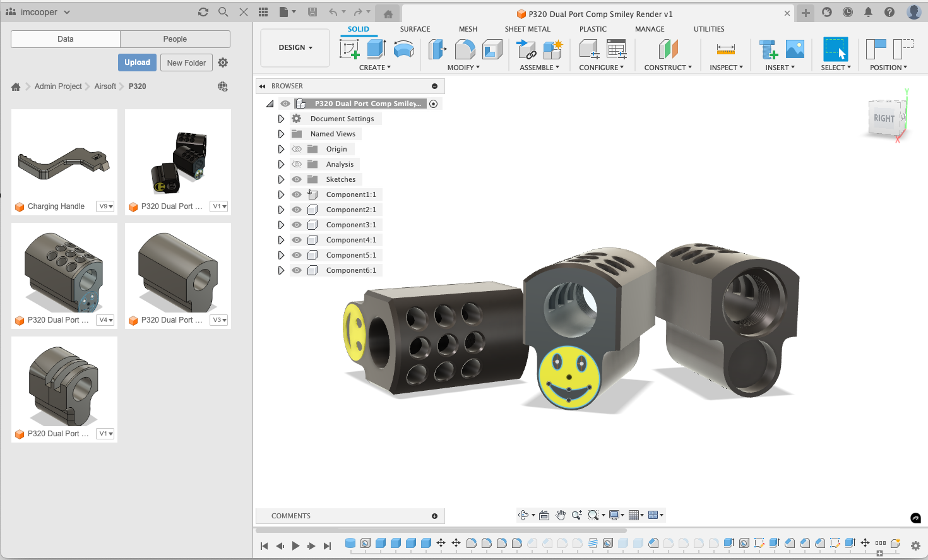Click the ViewCube RIGHT face
This screenshot has height=560, width=928.
884,118
